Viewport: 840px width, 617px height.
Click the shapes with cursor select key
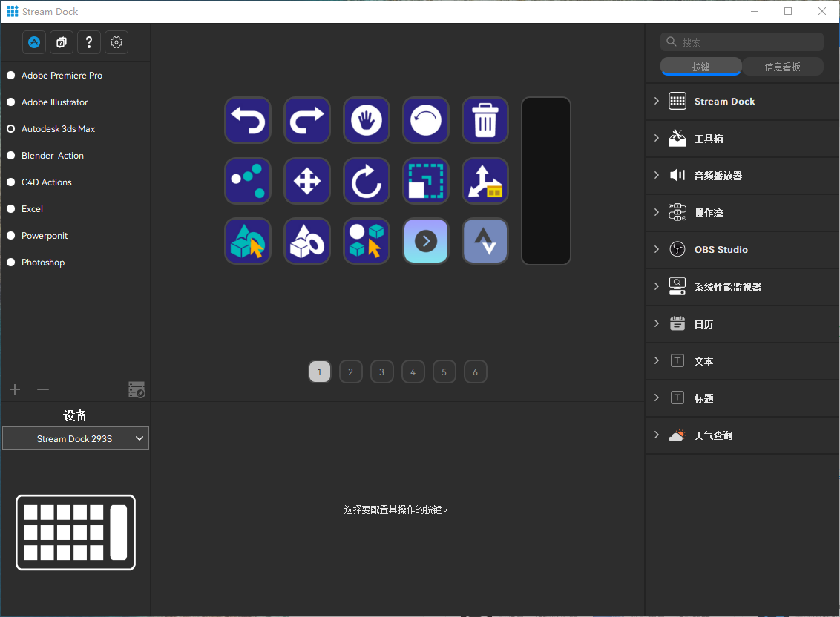tap(248, 241)
